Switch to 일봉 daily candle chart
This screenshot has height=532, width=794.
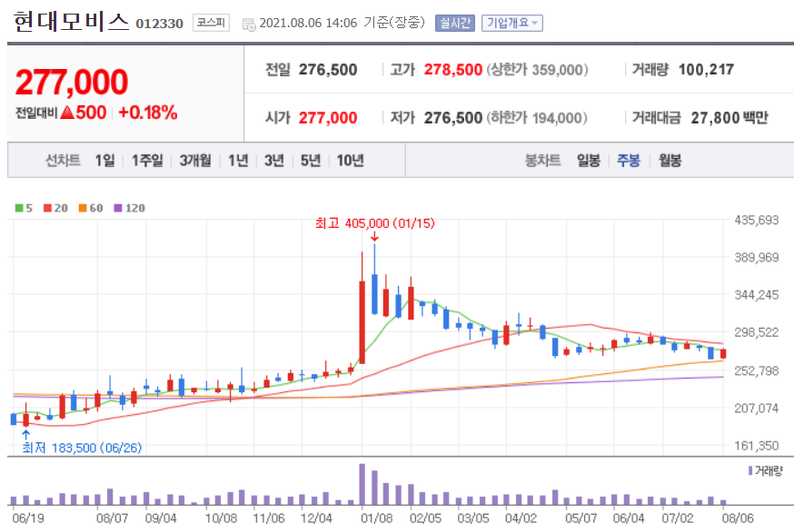589,161
